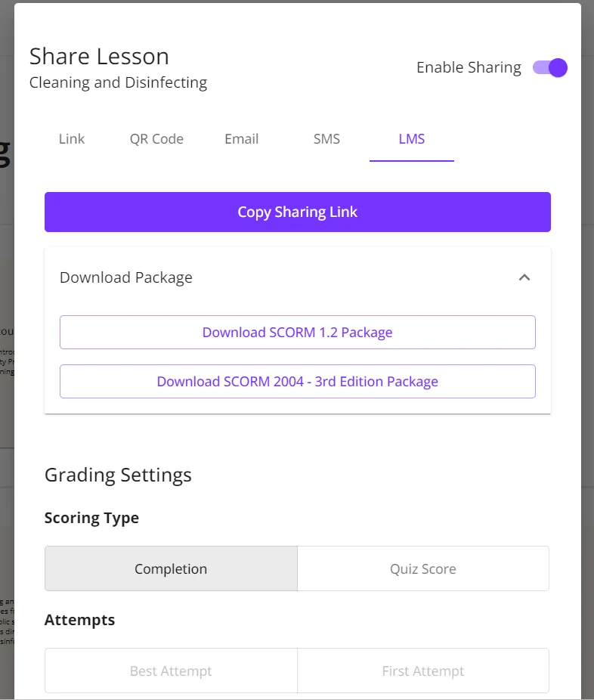
Task: Download the SCORM 1.2 Package
Action: [297, 333]
